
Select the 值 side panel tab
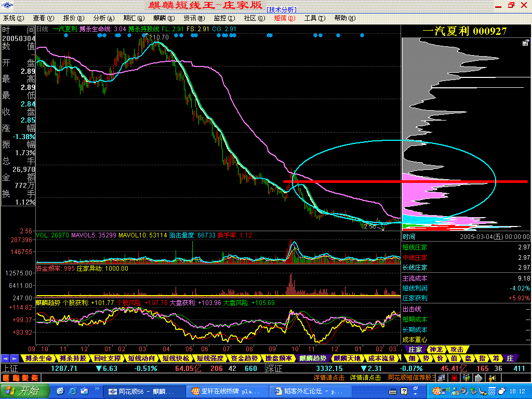tap(454, 358)
